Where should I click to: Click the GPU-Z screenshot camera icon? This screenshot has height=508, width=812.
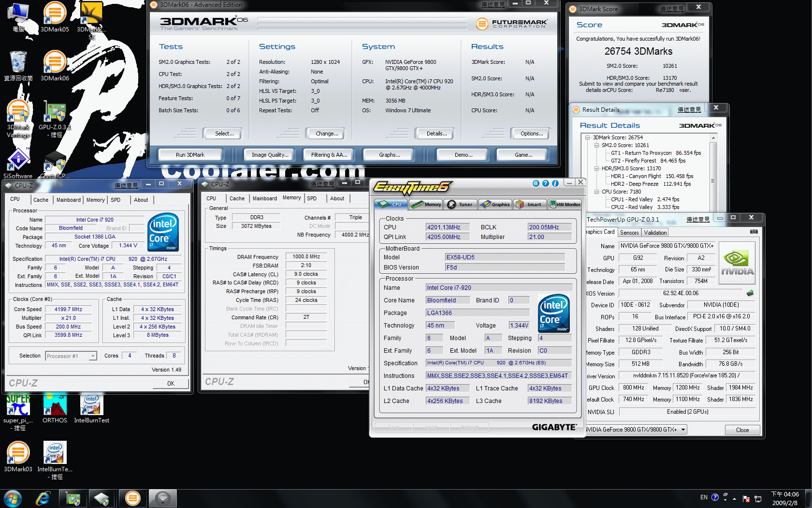pos(754,232)
